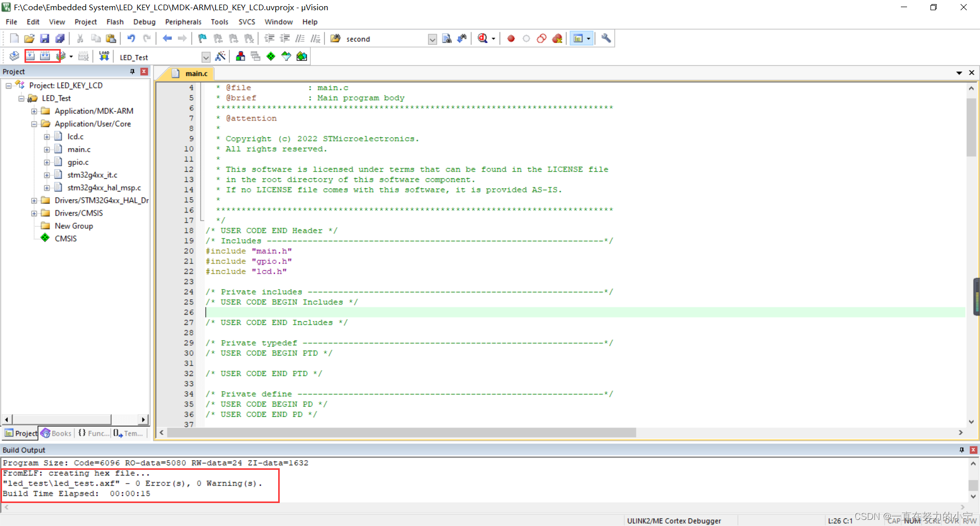This screenshot has height=526, width=980.
Task: Disable all breakpoints with the overlapping circles icon
Action: tap(542, 38)
